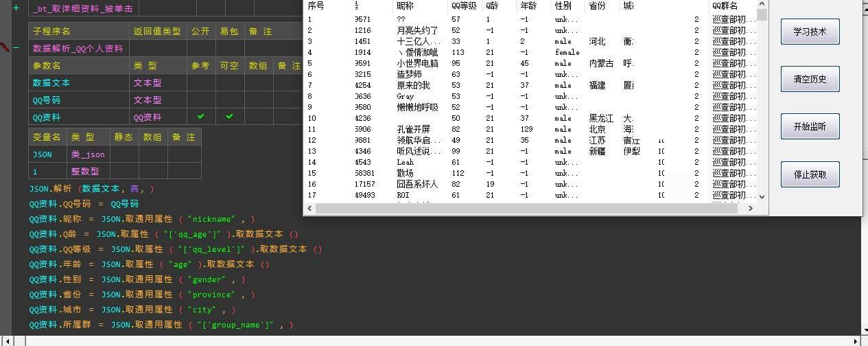Click list horizontal scrollbar left arrow
Screen dimensions: 868x346
pos(309,208)
